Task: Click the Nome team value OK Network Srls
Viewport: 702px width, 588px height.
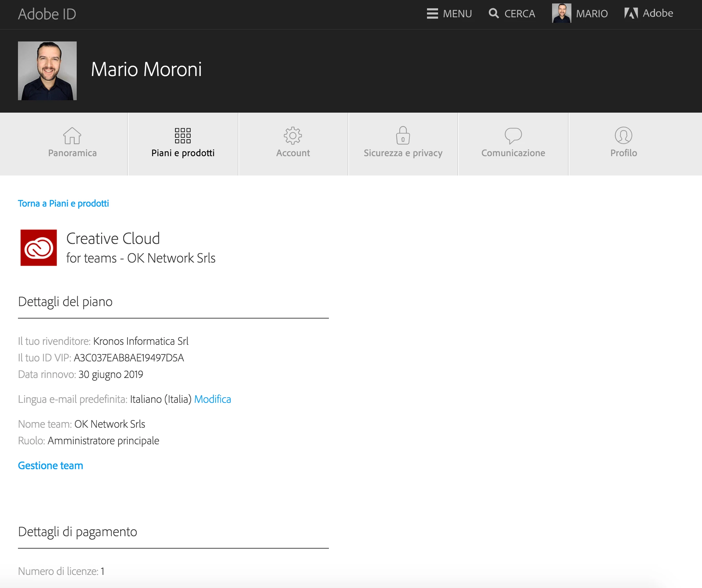Action: 110,424
